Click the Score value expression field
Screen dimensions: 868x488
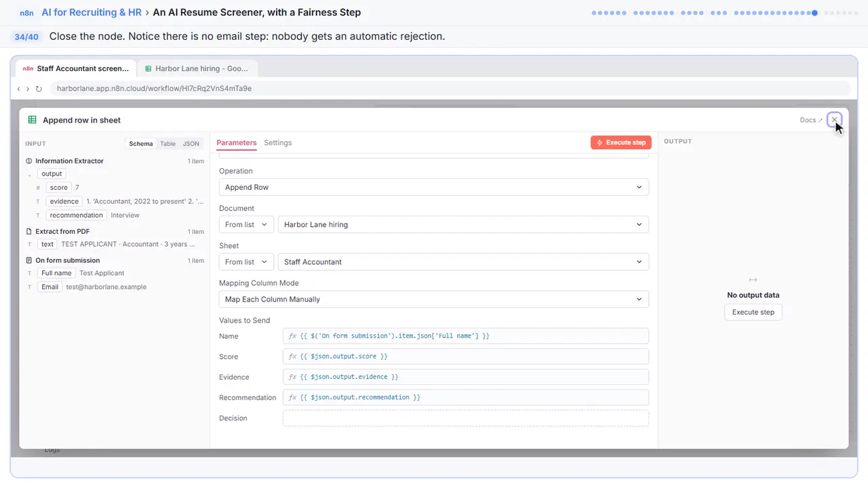click(466, 357)
